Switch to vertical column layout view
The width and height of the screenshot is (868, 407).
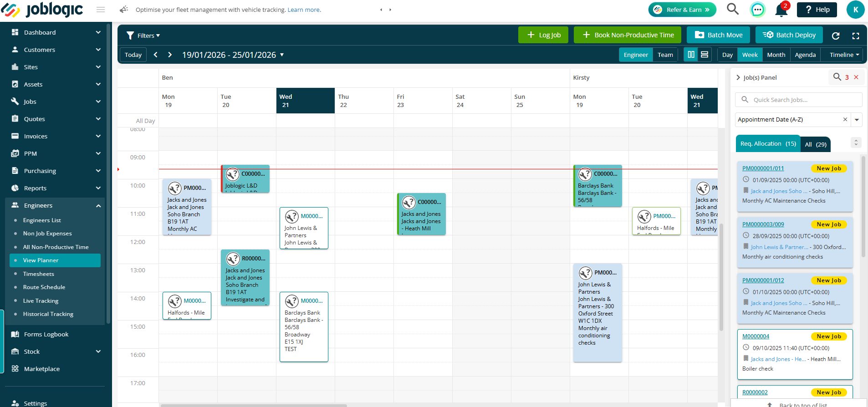[691, 55]
